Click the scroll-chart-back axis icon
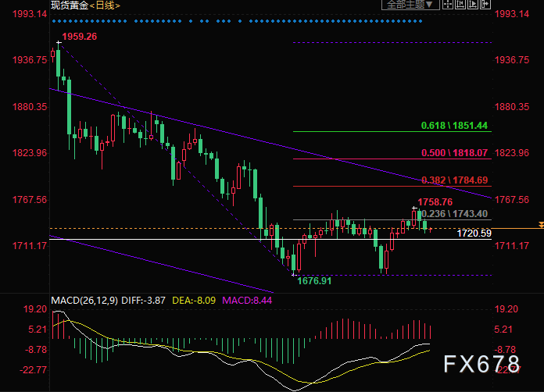 click(460, 5)
